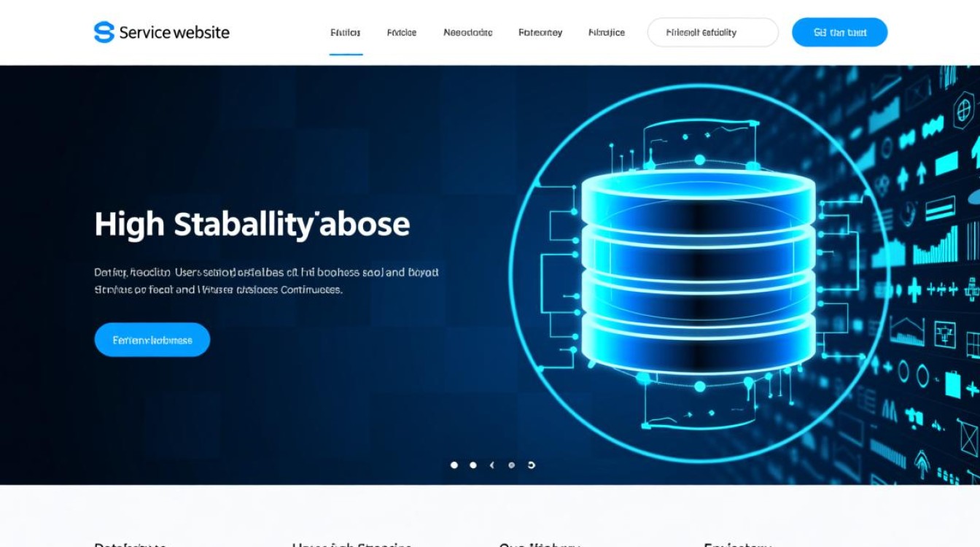
Task: Open the second navigation menu item
Action: (402, 33)
